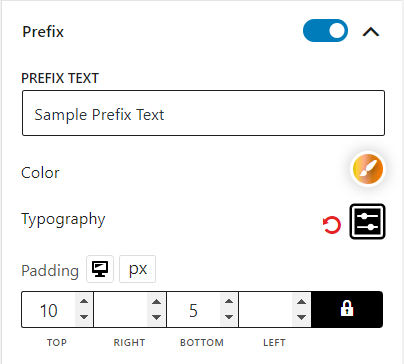Open the Color picker brush swatch
The image size is (404, 364).
pyautogui.click(x=368, y=169)
